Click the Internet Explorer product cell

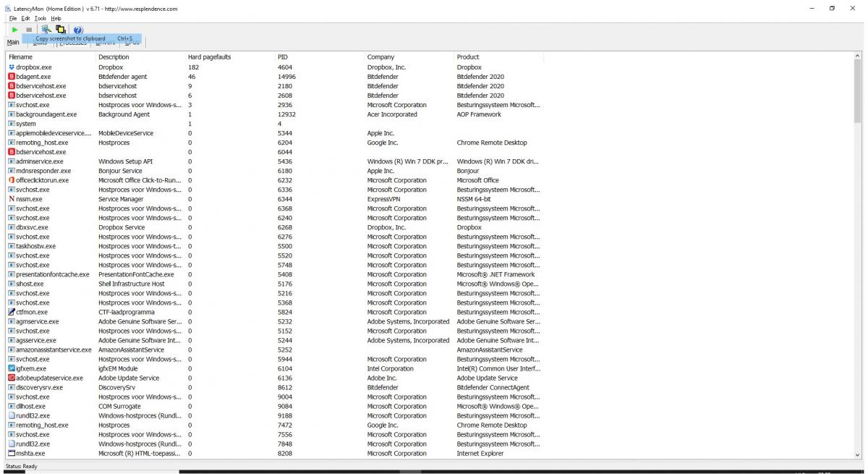click(x=481, y=453)
